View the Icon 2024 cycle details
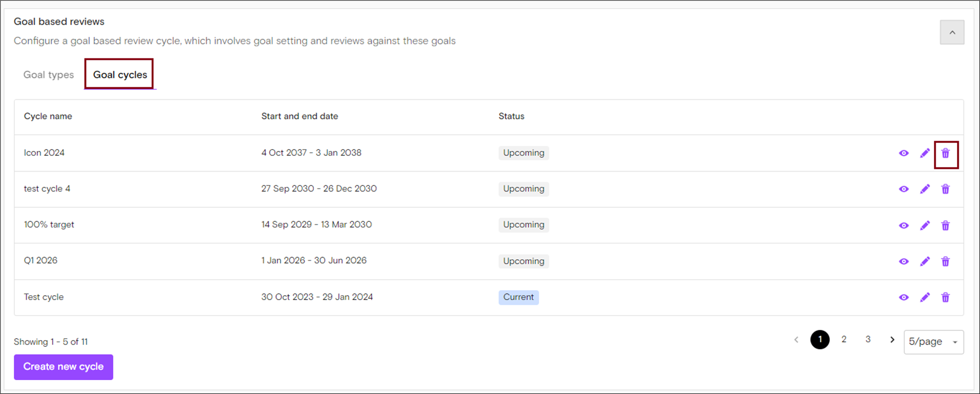Viewport: 980px width, 394px height. coord(904,153)
